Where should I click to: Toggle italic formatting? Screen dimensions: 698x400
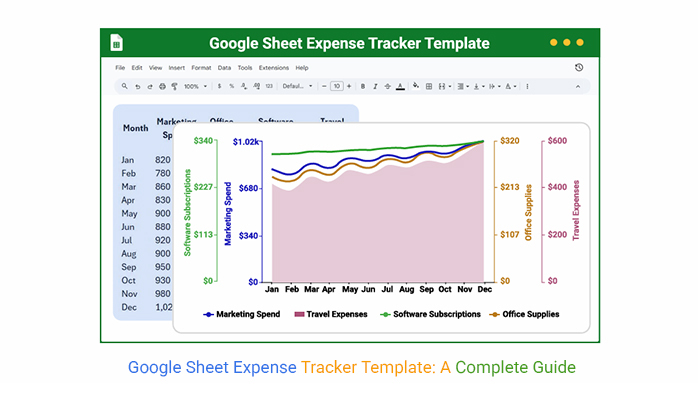click(x=375, y=86)
